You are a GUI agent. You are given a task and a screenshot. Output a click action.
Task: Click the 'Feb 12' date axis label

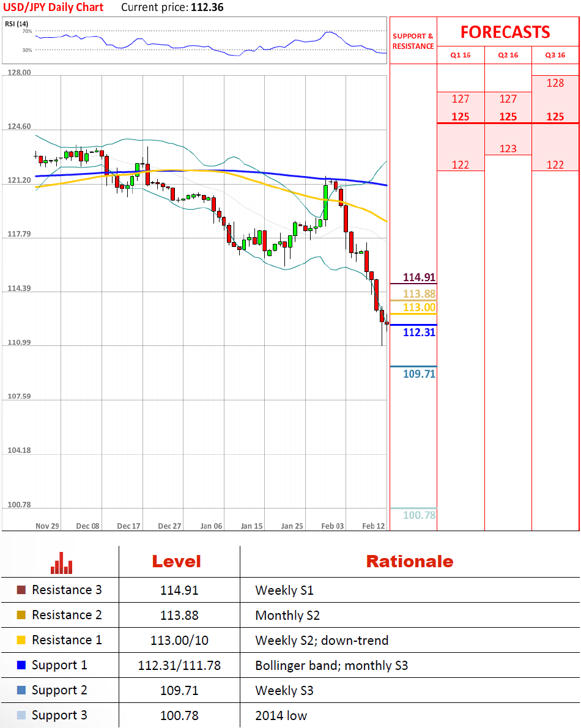pyautogui.click(x=374, y=526)
